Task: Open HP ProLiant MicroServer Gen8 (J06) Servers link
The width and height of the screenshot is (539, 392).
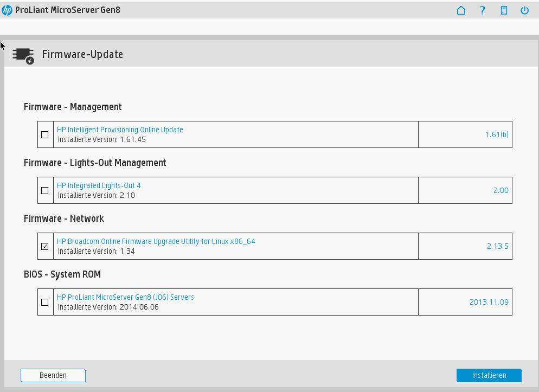Action: pyautogui.click(x=125, y=297)
